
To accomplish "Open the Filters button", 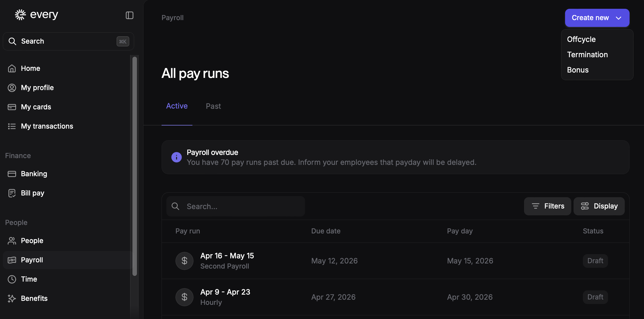I will tap(547, 206).
